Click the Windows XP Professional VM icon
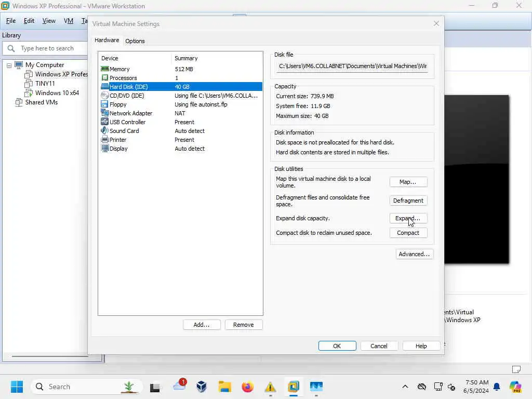Screen dimensions: 532x399 tap(29, 74)
